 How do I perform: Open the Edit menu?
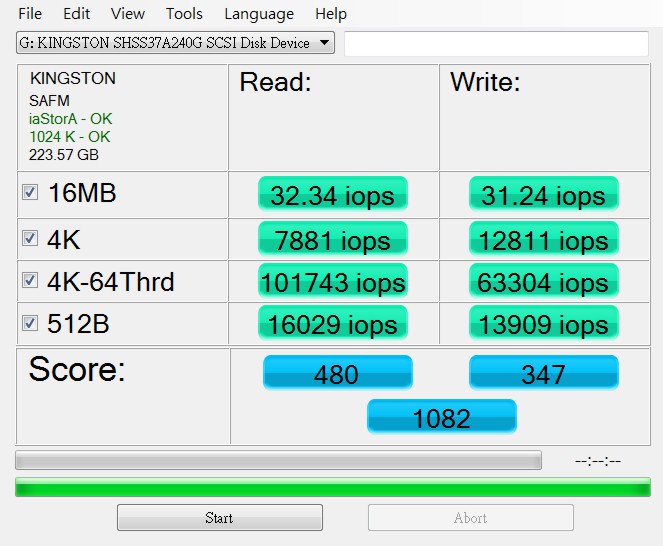pos(76,14)
